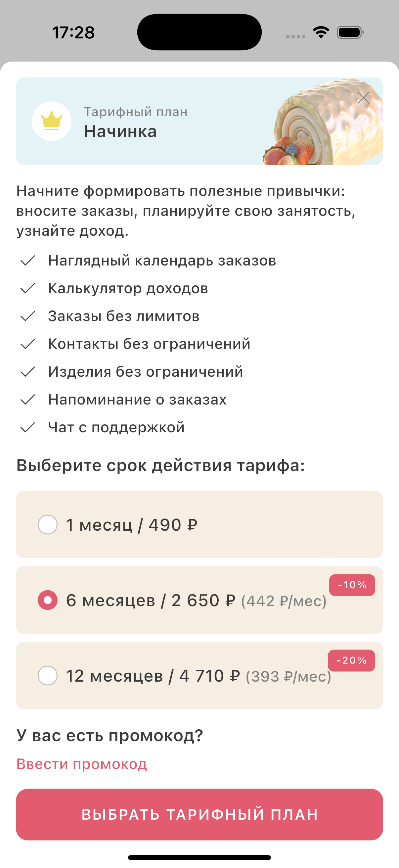This screenshot has width=399, height=868.
Task: Open the Ввести промокод link
Action: click(x=82, y=764)
